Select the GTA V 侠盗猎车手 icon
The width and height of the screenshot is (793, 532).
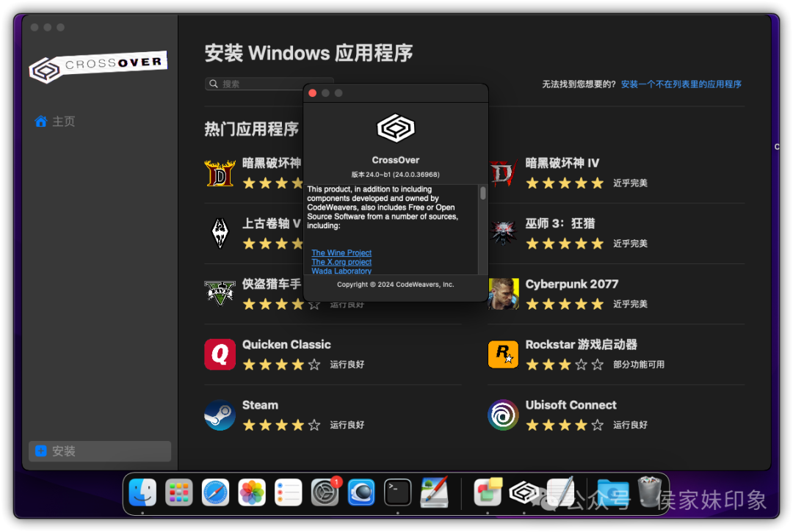point(220,294)
